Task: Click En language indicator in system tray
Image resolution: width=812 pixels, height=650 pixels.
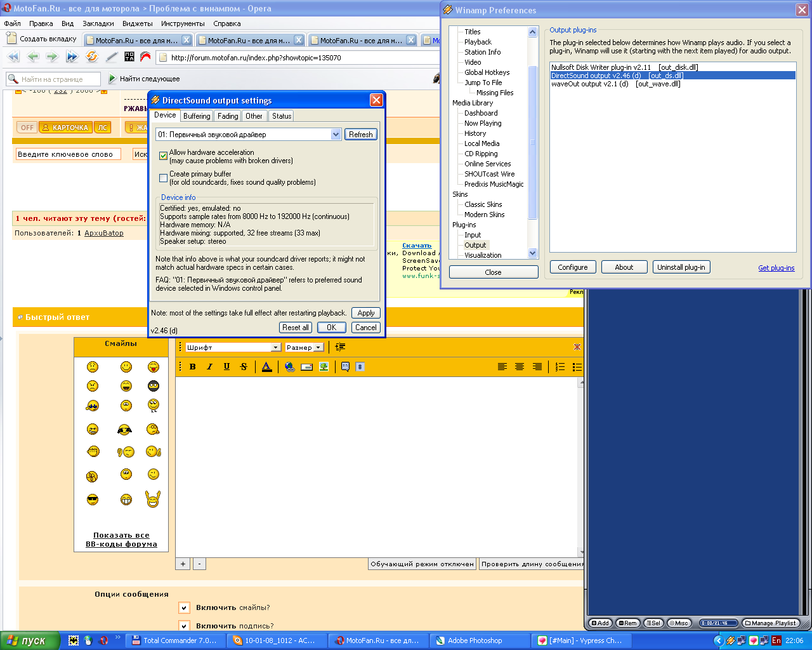Action: 776,640
